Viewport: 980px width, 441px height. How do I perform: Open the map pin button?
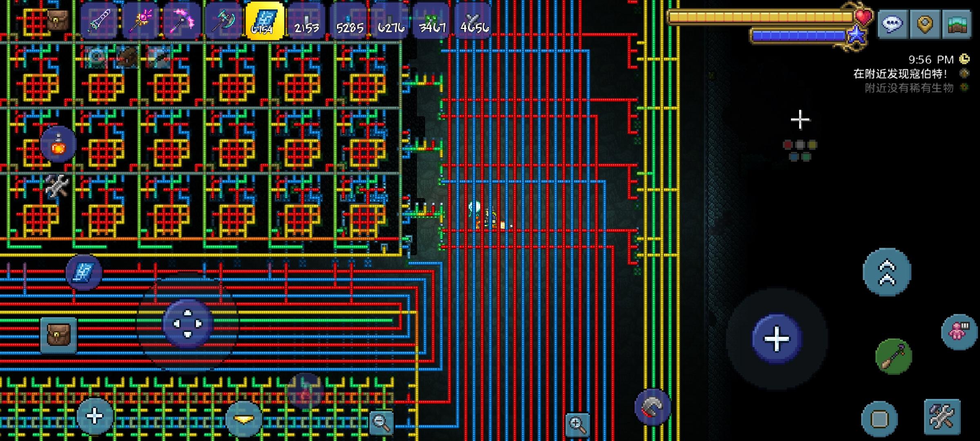(x=925, y=24)
